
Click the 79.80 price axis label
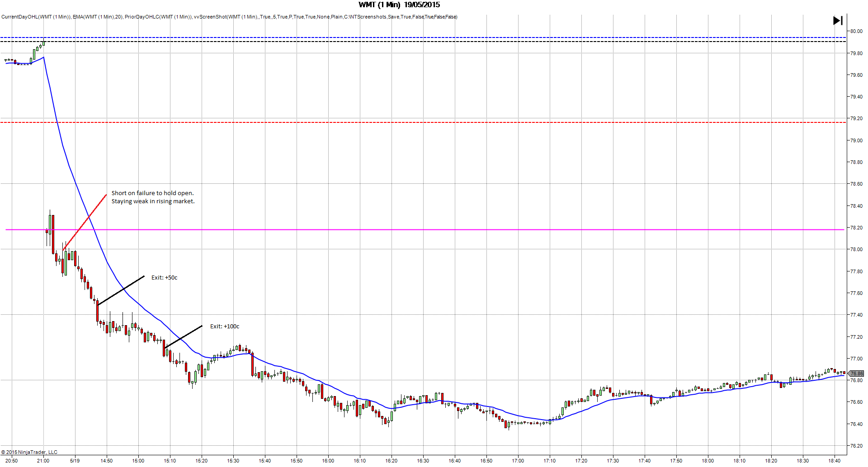[x=856, y=53]
